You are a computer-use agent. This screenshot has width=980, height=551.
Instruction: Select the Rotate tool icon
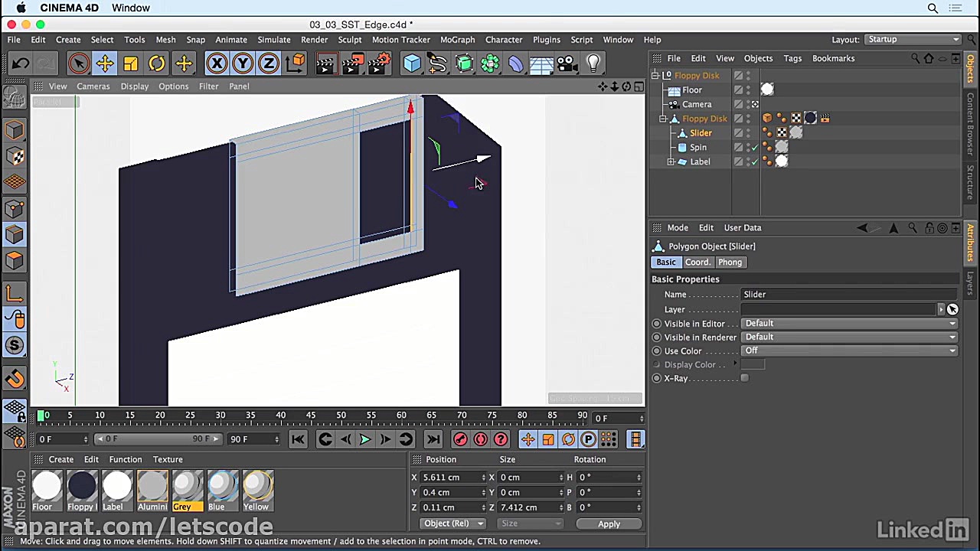tap(157, 64)
